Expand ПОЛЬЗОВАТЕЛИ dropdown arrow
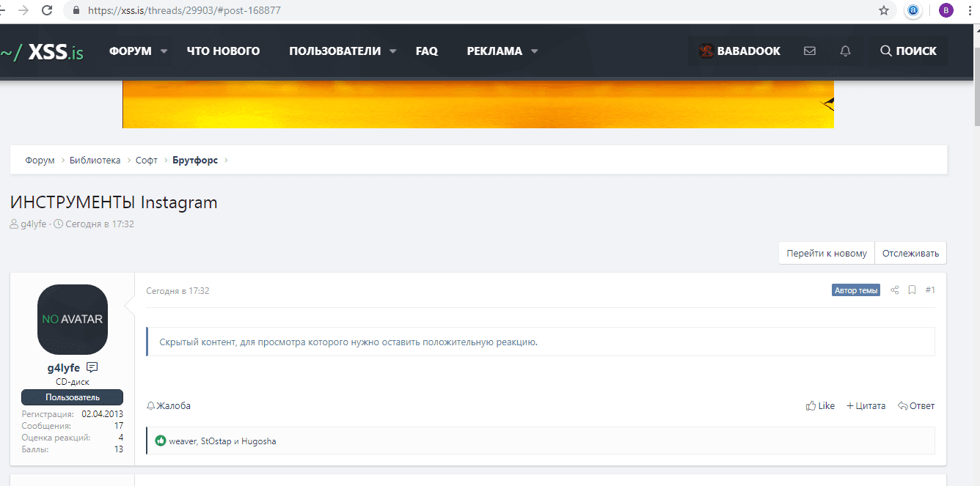This screenshot has height=486, width=980. (x=393, y=51)
